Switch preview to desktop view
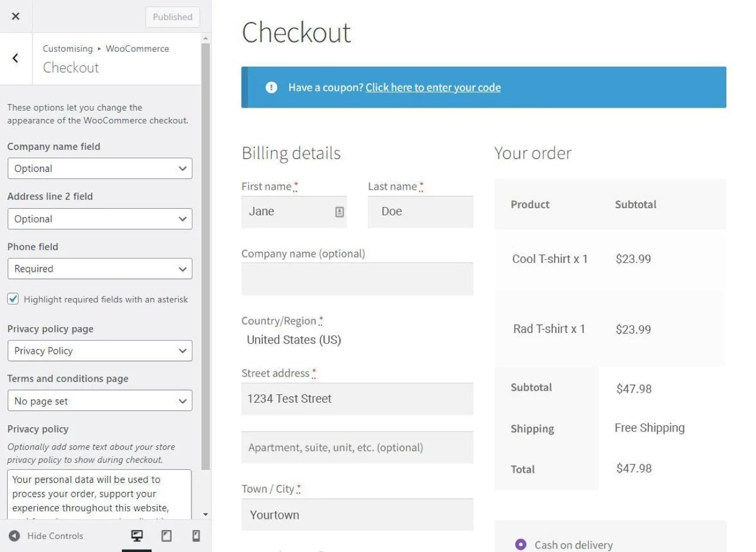 tap(137, 535)
